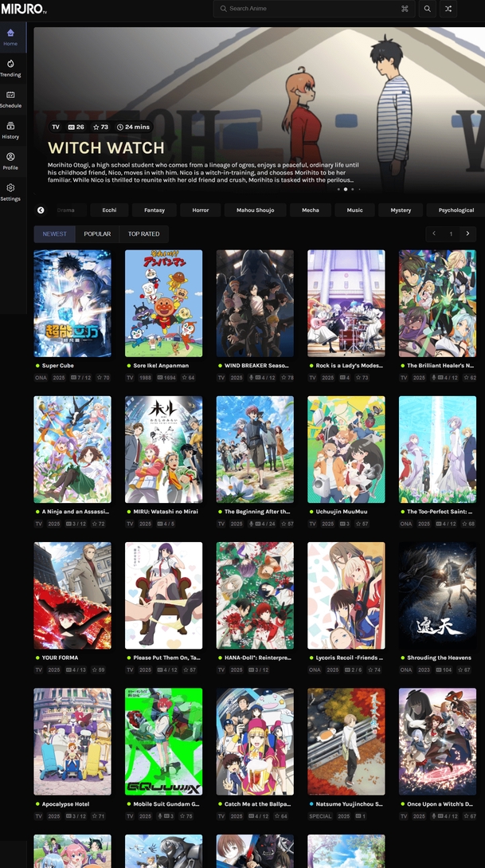Select the Ecchi genre chip
The image size is (485, 868).
pos(109,210)
